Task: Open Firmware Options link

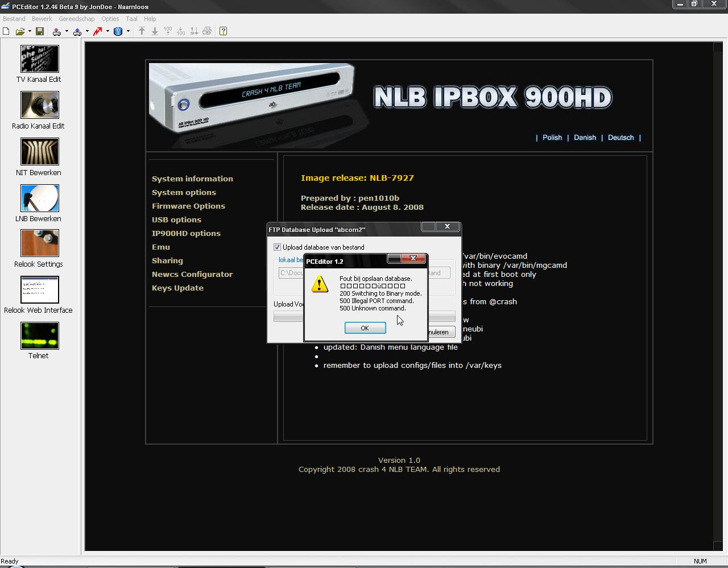Action: tap(188, 206)
